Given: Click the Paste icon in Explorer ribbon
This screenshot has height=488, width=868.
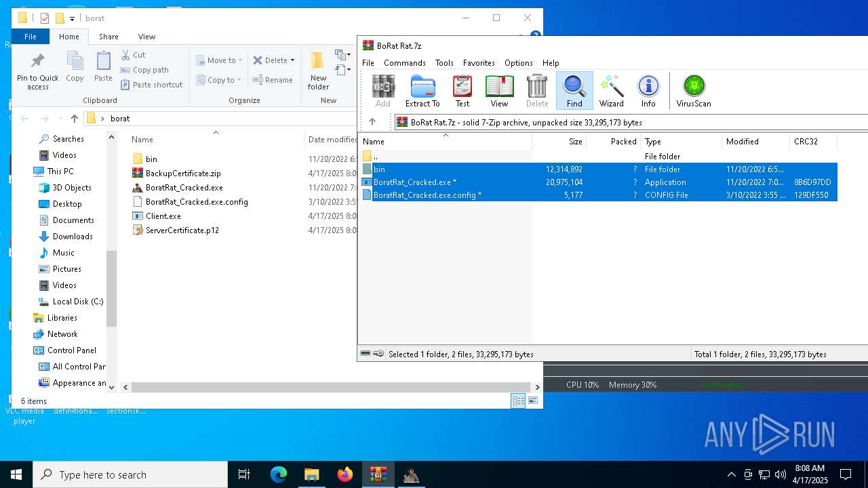Looking at the screenshot, I should point(103,66).
